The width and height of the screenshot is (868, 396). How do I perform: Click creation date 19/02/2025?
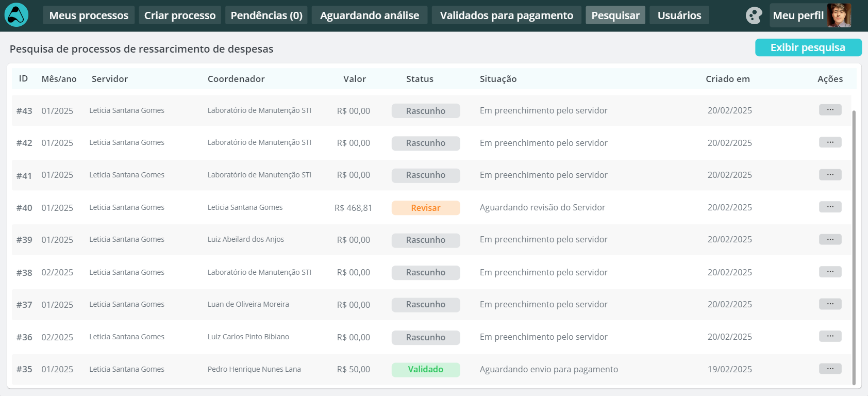(730, 369)
